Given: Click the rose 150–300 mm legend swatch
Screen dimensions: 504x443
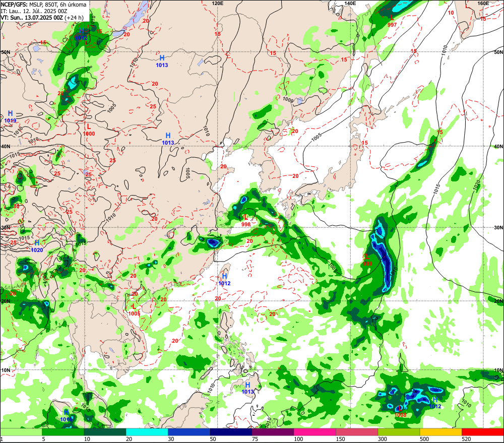Looking at the screenshot, I should click(357, 432).
